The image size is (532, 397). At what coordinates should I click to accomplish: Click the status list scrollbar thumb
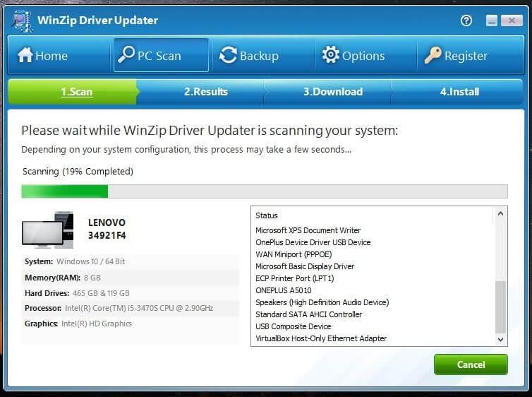500,307
